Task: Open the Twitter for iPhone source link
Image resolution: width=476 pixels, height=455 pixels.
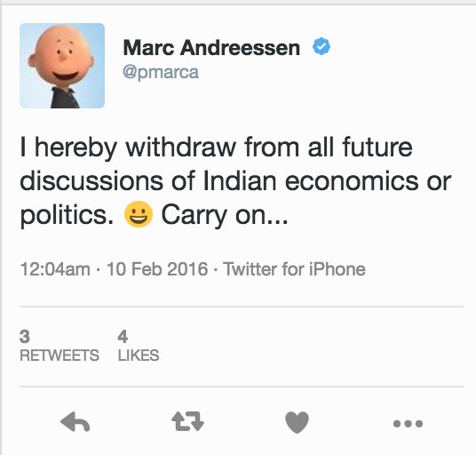Action: point(294,269)
